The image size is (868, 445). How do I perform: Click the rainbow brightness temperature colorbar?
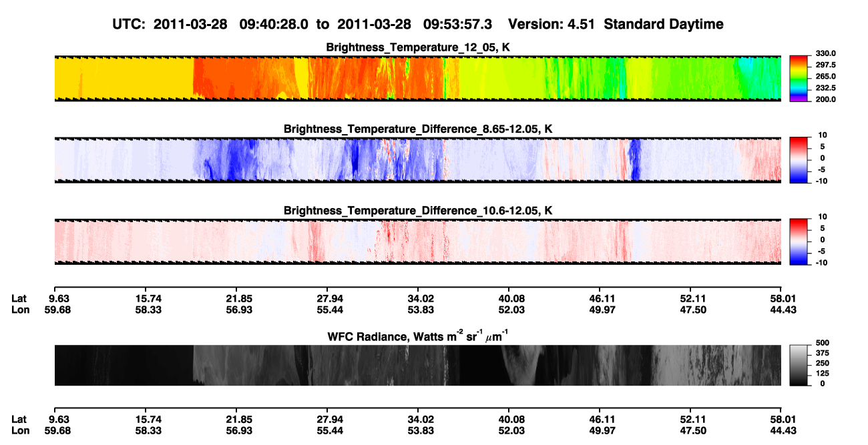click(x=799, y=77)
